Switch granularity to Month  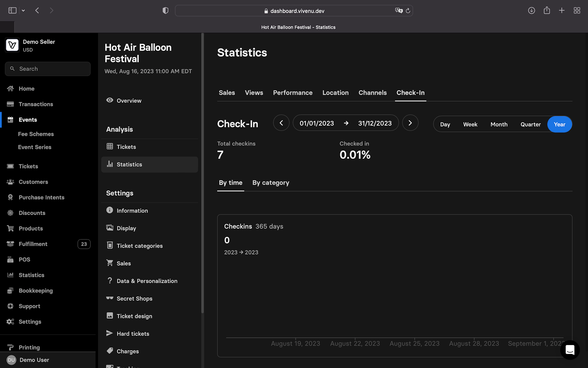pos(499,124)
